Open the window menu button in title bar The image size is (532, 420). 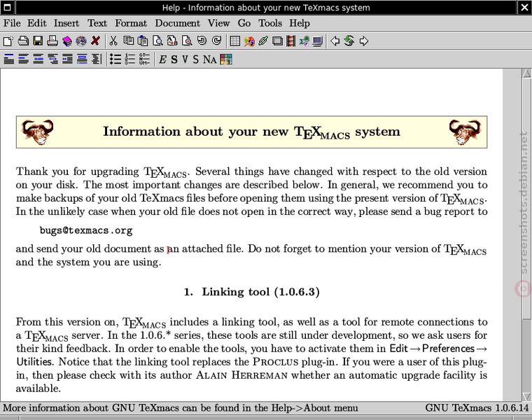point(8,7)
